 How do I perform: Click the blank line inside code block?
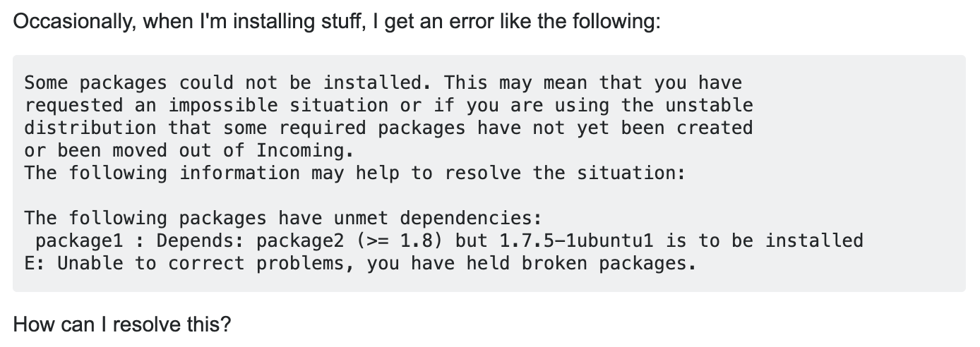pos(489,195)
